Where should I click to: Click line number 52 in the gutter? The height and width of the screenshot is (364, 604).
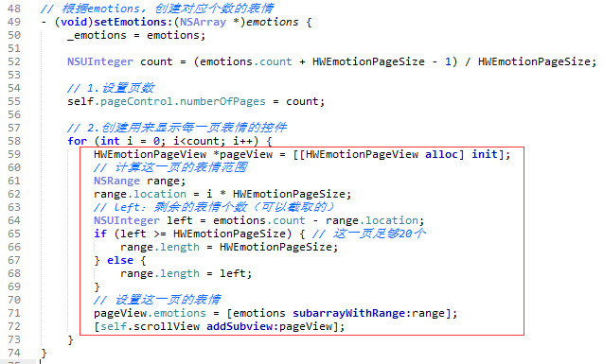[x=14, y=61]
